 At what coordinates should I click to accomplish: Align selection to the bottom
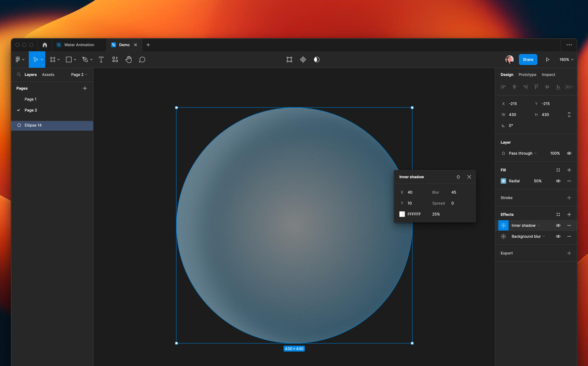coord(558,87)
